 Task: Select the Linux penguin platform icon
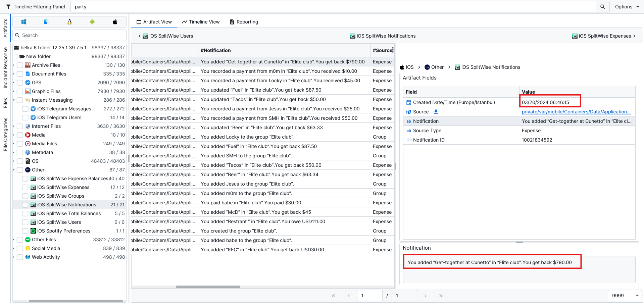(x=69, y=22)
